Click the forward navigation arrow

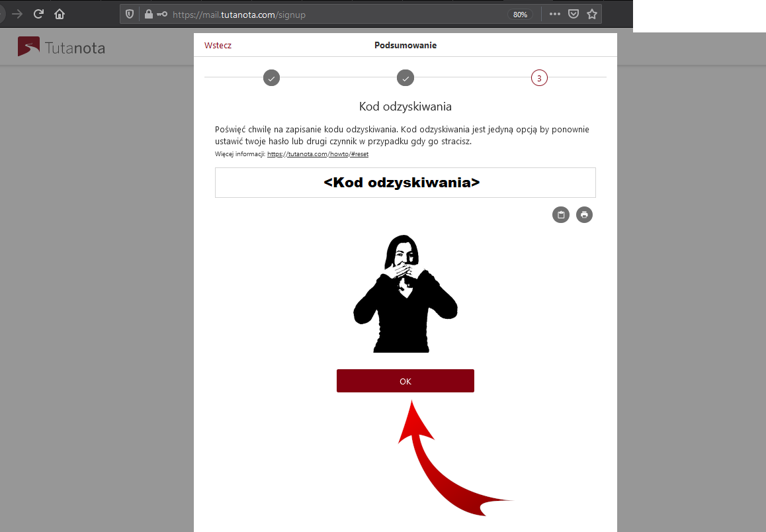click(17, 14)
